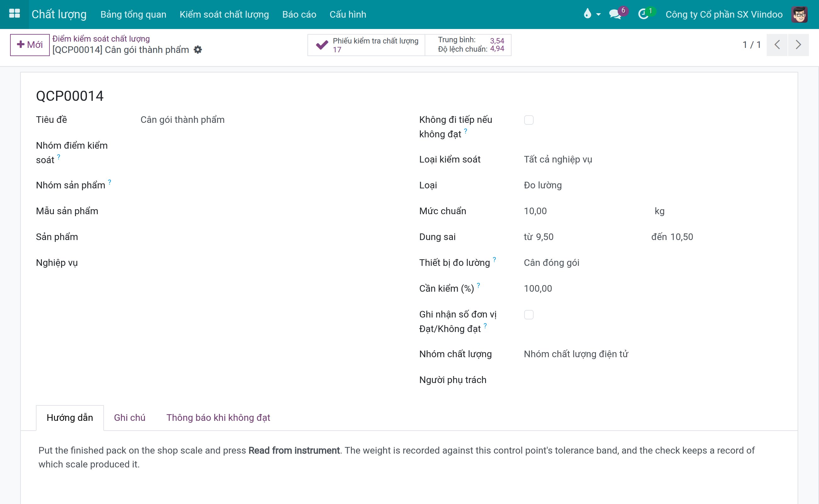Select the Hướng dẫn tab
Screen dimensions: 819x504
pyautogui.click(x=70, y=418)
